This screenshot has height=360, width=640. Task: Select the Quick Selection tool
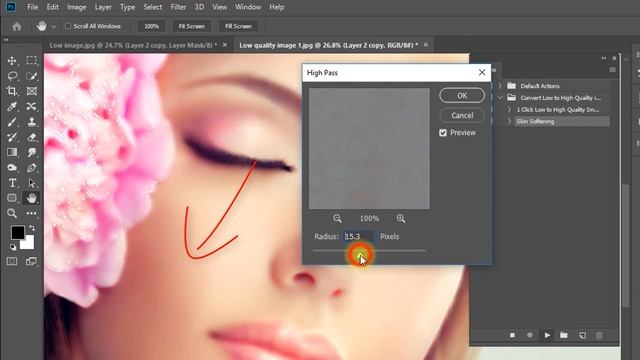coord(31,76)
